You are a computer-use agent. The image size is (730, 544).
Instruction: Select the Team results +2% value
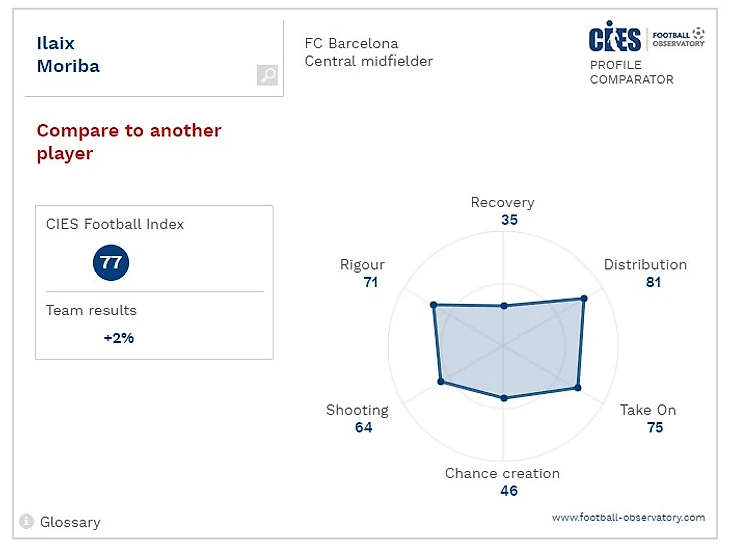tap(119, 338)
